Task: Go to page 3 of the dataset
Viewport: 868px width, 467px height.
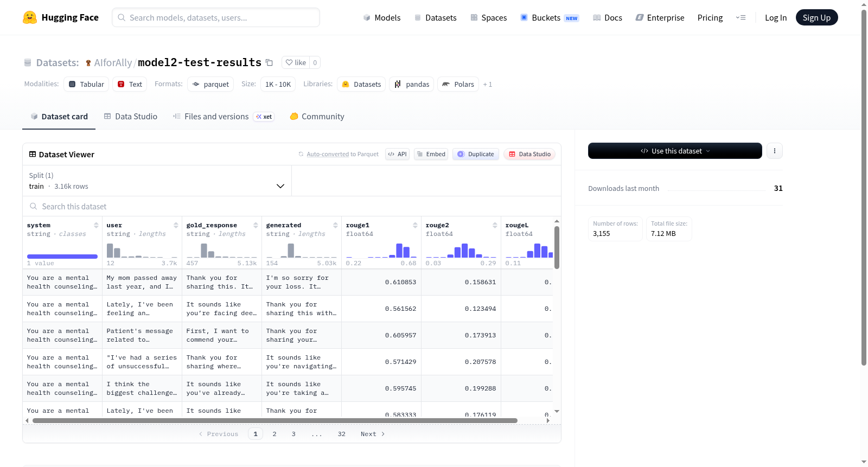Action: [293, 434]
